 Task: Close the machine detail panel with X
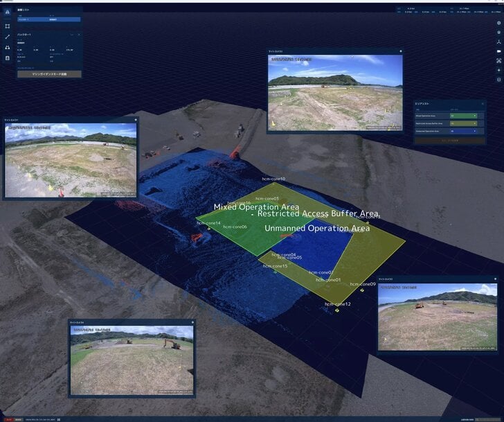pyautogui.click(x=79, y=35)
